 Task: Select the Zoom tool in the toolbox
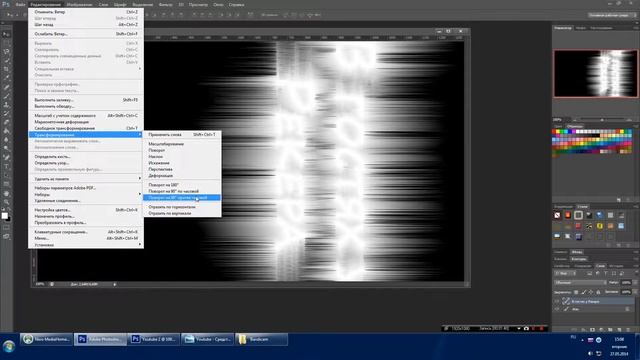(6, 202)
